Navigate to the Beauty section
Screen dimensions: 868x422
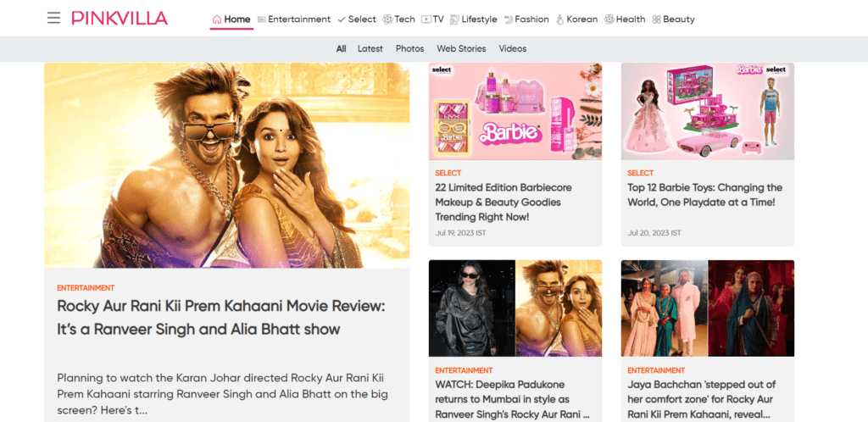point(678,19)
